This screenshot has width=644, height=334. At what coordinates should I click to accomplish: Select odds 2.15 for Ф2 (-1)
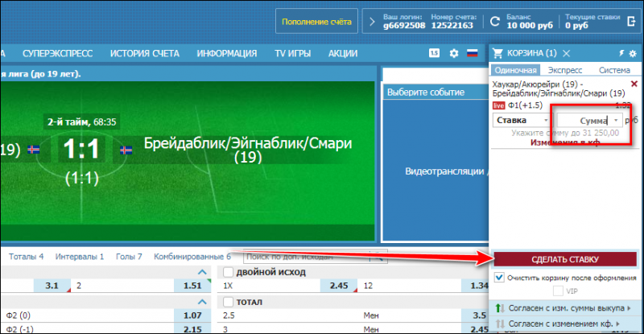click(192, 329)
